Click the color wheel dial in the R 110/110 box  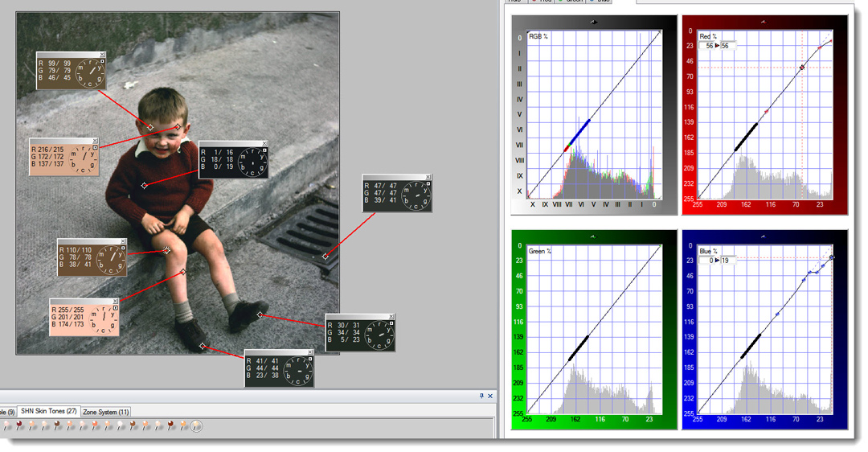click(x=111, y=261)
